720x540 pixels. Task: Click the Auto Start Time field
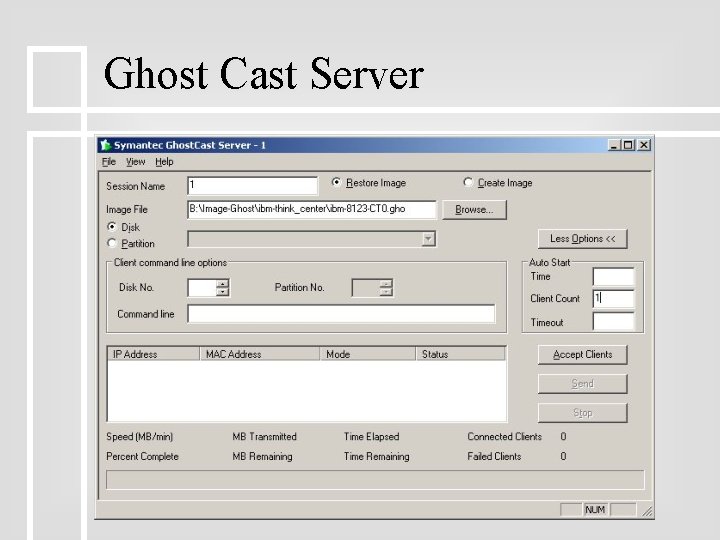(x=613, y=277)
